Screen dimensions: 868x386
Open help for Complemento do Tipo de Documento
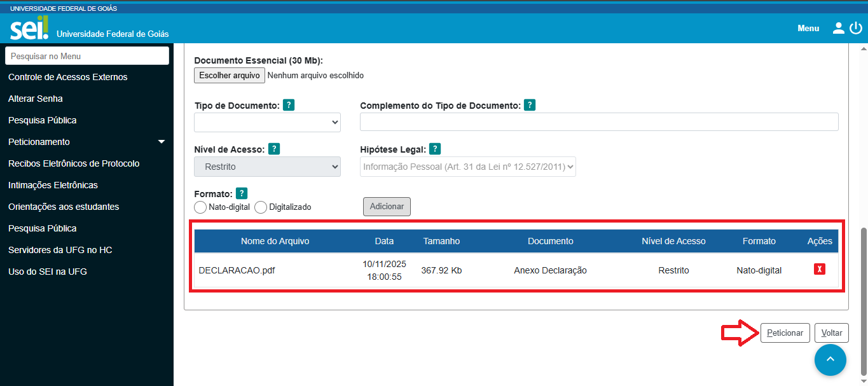click(530, 106)
